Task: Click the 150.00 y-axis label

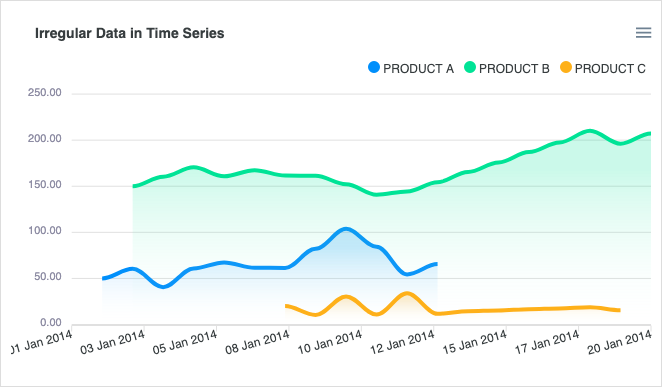Action: pyautogui.click(x=45, y=184)
